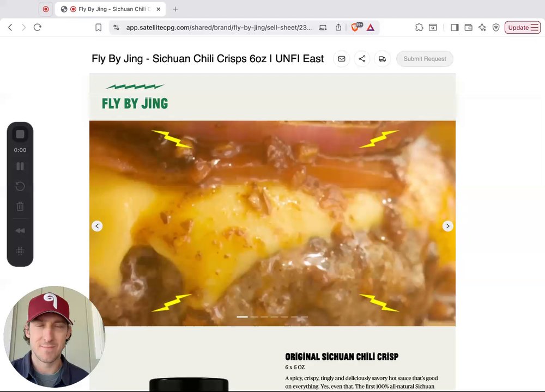
Task: Reload the current page
Action: coord(38,27)
